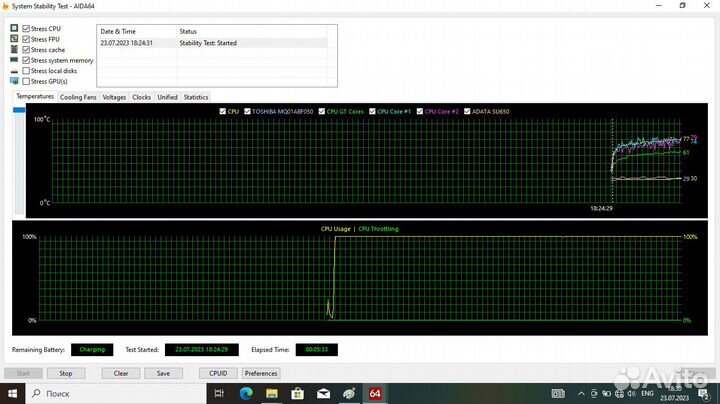Screen dimensions: 720x404
Task: Click the Clear button
Action: tap(121, 373)
